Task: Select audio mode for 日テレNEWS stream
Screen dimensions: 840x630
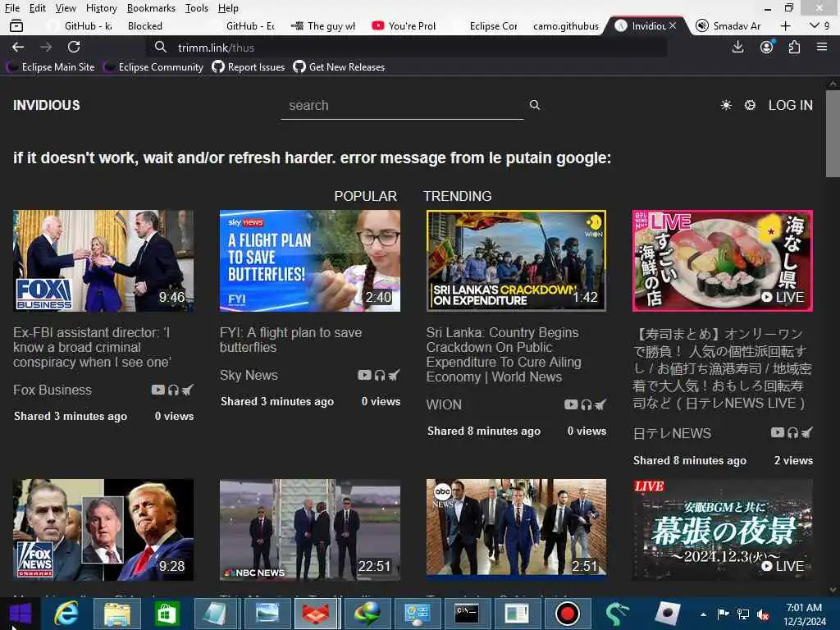Action: (x=792, y=432)
